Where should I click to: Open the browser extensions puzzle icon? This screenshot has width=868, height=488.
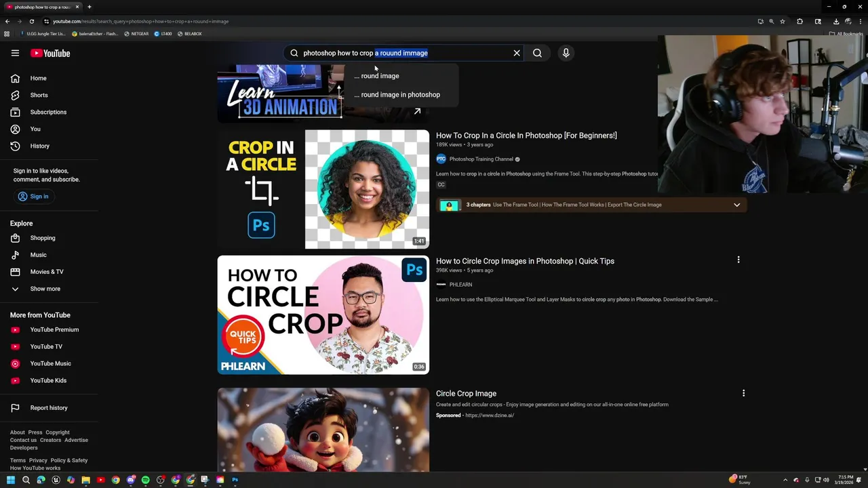tap(800, 21)
